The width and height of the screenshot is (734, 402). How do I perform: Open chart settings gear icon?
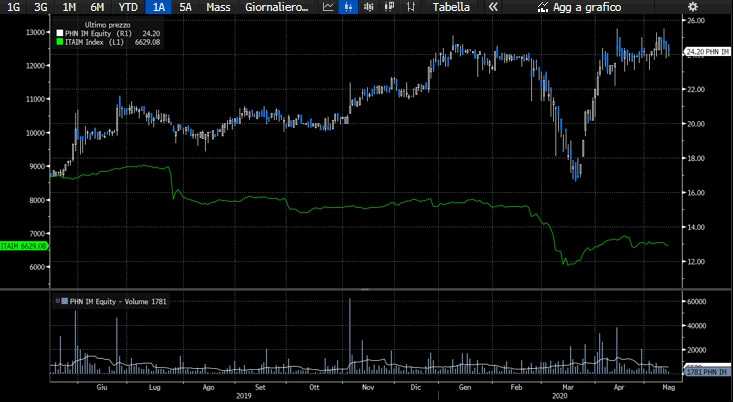(x=692, y=7)
